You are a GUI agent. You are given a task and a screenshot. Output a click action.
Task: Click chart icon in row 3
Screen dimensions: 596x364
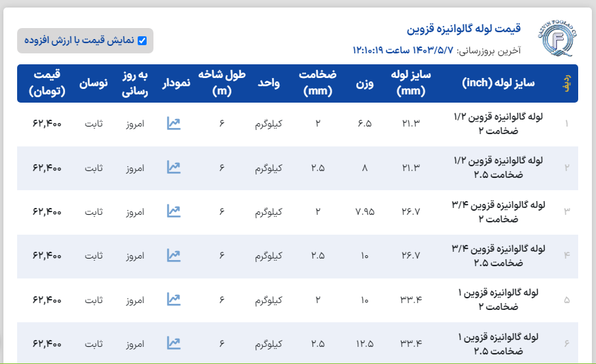point(173,211)
